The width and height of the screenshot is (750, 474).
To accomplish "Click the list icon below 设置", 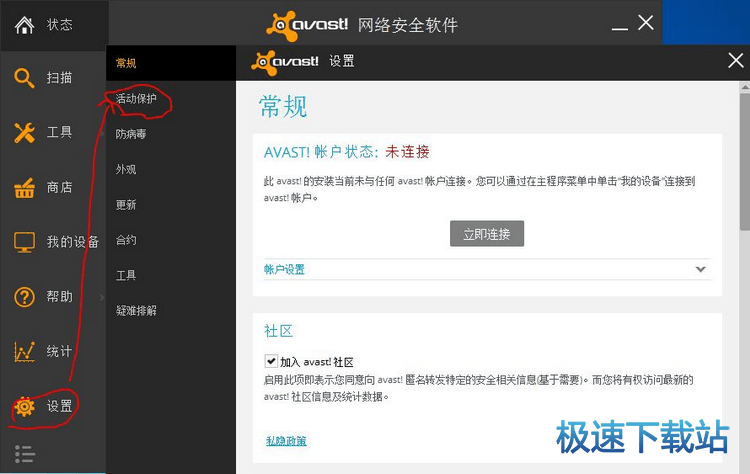I will (24, 453).
